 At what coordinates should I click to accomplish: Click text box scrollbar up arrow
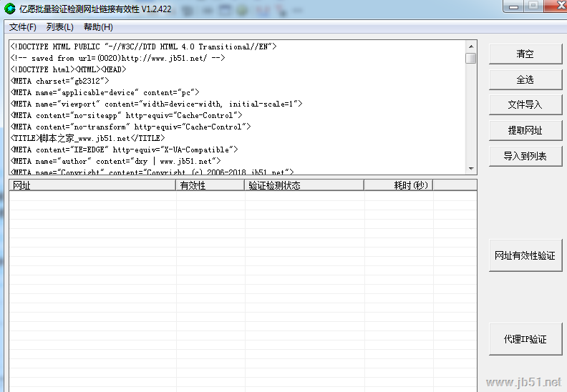click(x=471, y=46)
